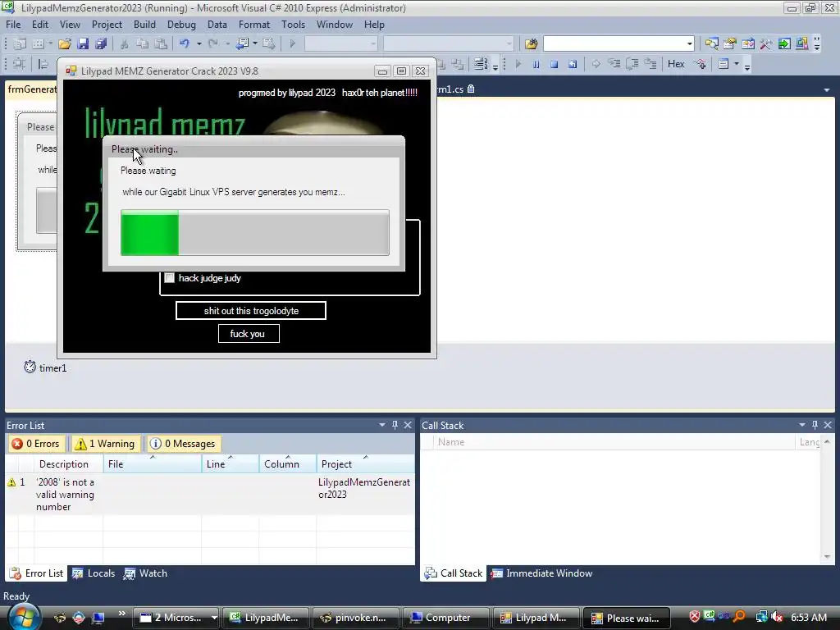Click Show Next Statement arrow icon

pyautogui.click(x=596, y=64)
